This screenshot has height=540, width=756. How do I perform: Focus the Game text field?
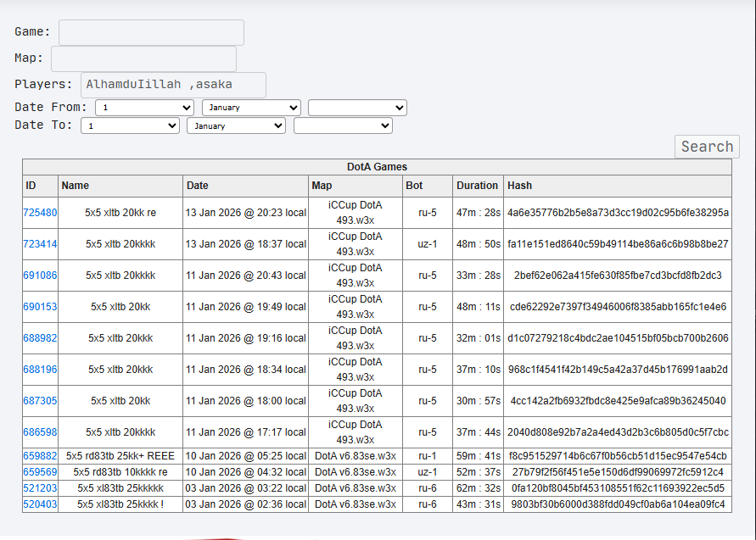pos(151,33)
